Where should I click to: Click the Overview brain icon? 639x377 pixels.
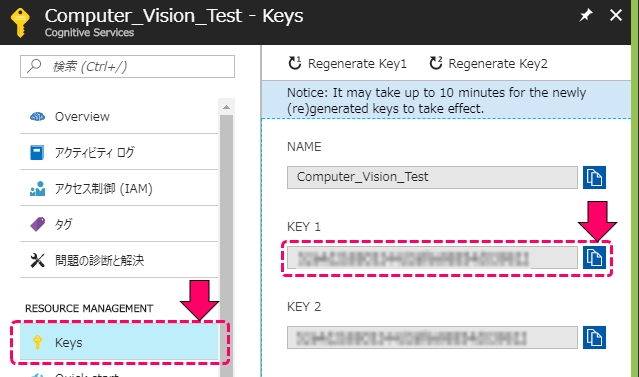37,117
